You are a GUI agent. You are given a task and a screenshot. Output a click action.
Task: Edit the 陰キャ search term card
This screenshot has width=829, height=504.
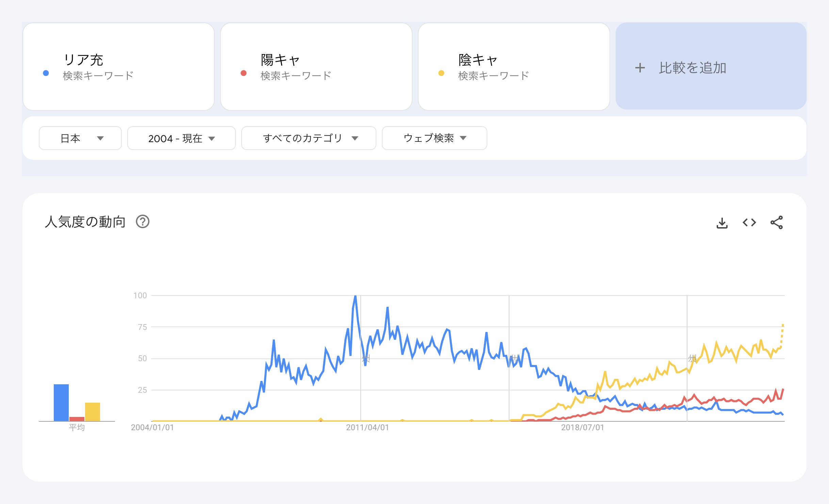pos(514,67)
